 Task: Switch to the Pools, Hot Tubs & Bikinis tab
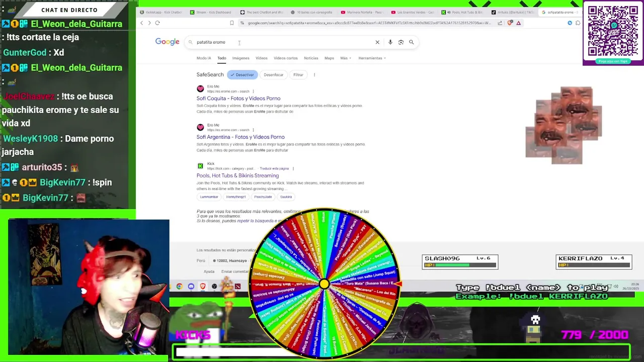(463, 12)
